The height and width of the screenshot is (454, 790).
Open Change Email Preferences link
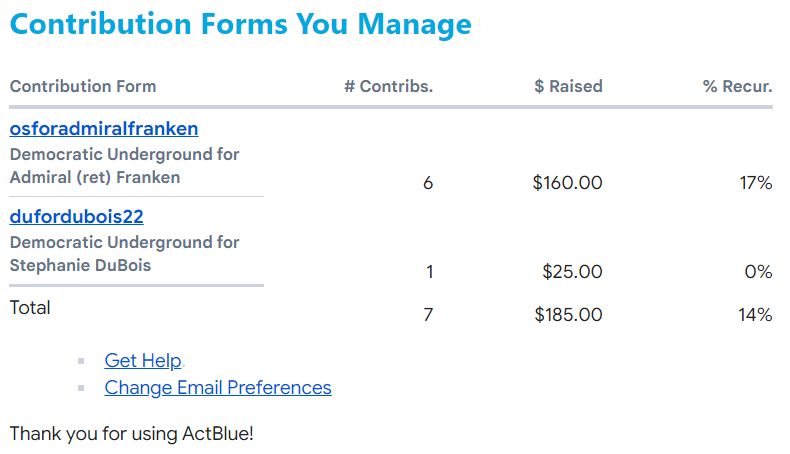(217, 388)
